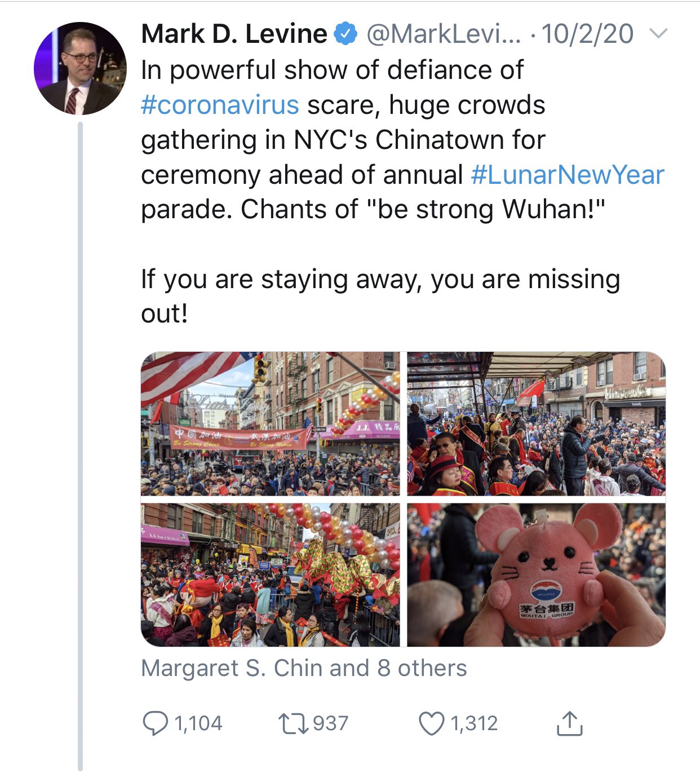The height and width of the screenshot is (773, 700).
Task: Open photo with Be Strong Wuhan banner
Action: [271, 423]
